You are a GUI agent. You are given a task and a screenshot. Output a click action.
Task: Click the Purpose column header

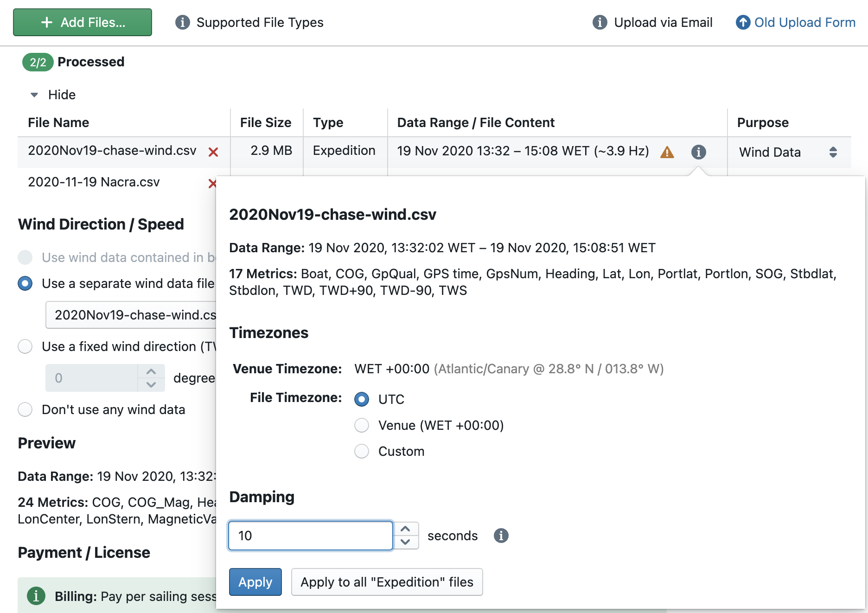point(763,122)
